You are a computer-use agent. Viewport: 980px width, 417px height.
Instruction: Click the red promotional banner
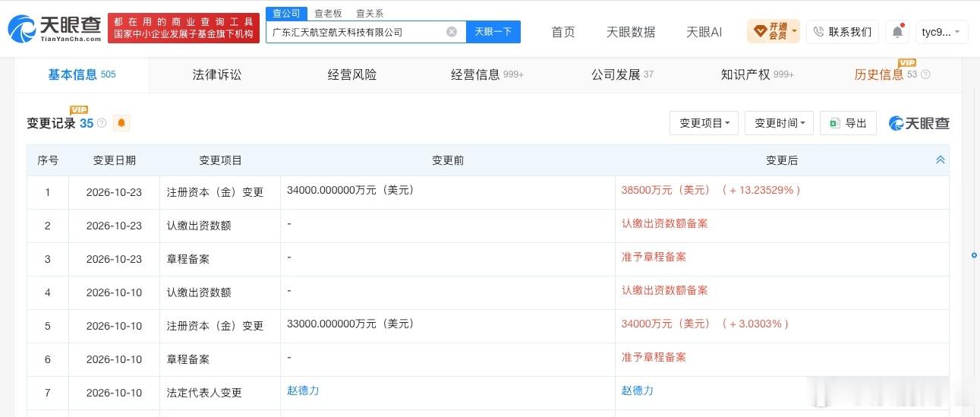tap(184, 28)
